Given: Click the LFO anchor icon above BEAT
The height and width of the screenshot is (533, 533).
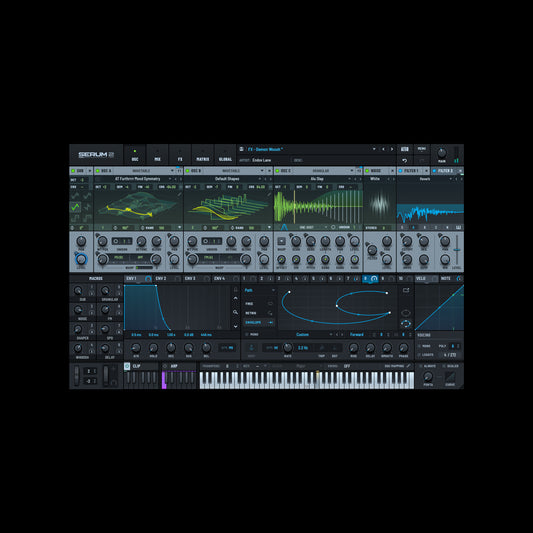Looking at the screenshot, I should (252, 347).
